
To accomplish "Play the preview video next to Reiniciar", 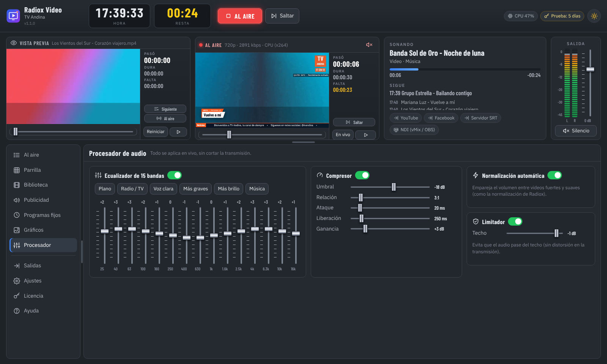I will pos(178,132).
